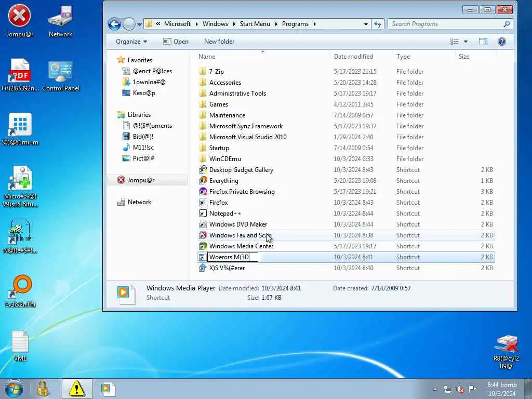Viewport: 532px width, 399px height.
Task: Click the Refresh button in address bar
Action: (378, 24)
